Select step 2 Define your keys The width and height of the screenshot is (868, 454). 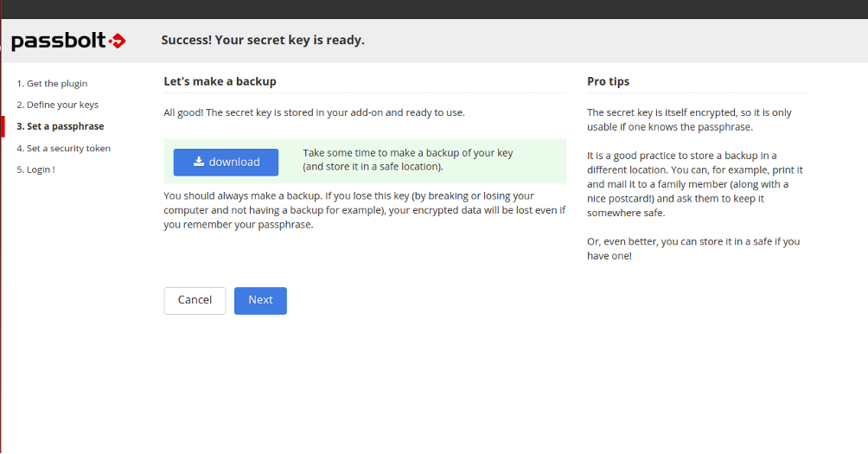[58, 105]
